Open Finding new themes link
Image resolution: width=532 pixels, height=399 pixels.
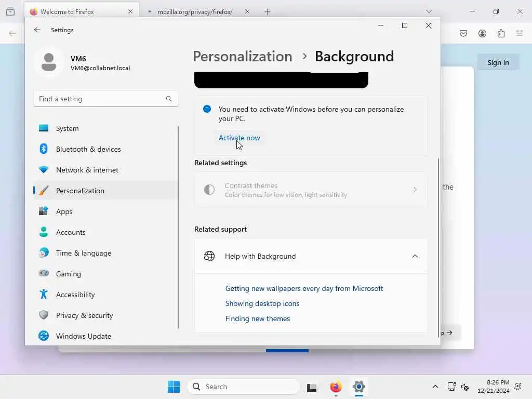(258, 318)
